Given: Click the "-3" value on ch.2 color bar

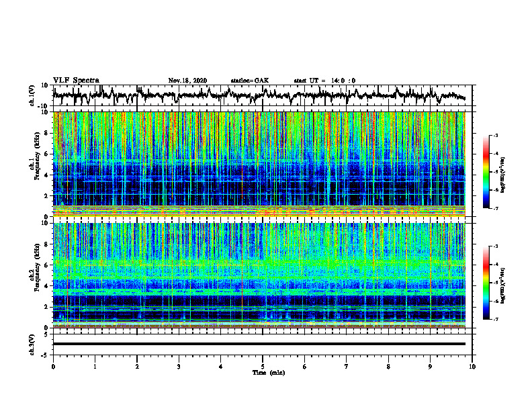Looking at the screenshot, I should coord(496,246).
